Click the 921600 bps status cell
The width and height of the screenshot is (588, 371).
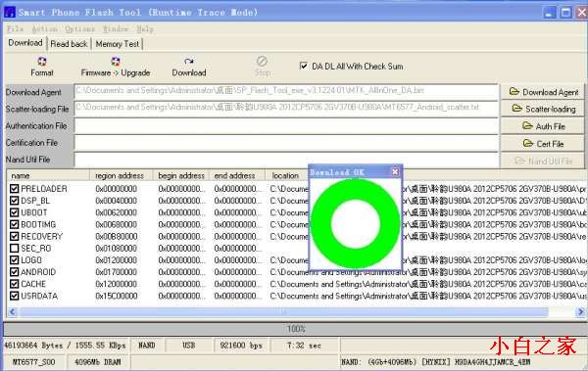pyautogui.click(x=241, y=346)
